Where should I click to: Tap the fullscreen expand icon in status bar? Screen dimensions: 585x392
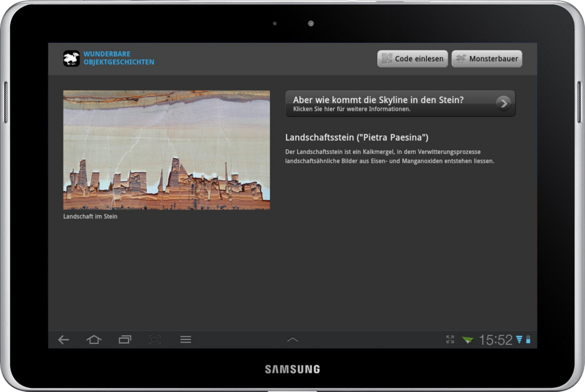[x=450, y=339]
